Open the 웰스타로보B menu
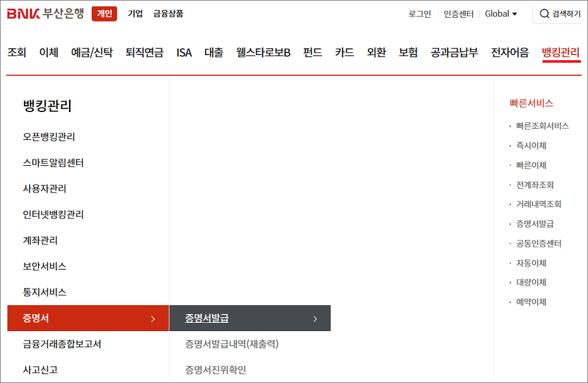This screenshot has width=588, height=383. pos(263,52)
